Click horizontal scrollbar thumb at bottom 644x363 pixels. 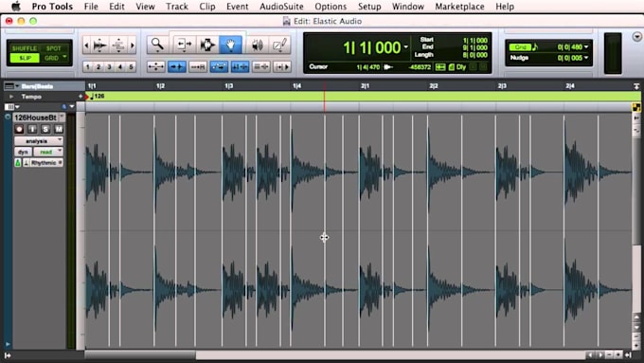(140, 354)
